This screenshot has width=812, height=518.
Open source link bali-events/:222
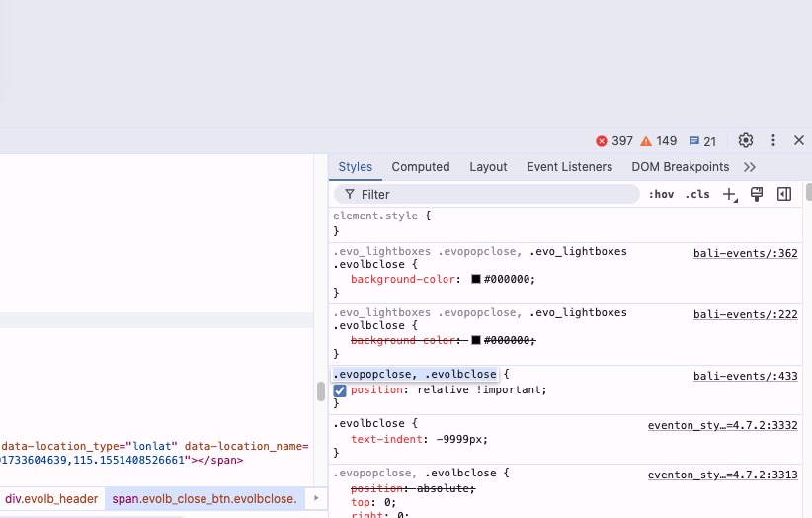pos(745,314)
